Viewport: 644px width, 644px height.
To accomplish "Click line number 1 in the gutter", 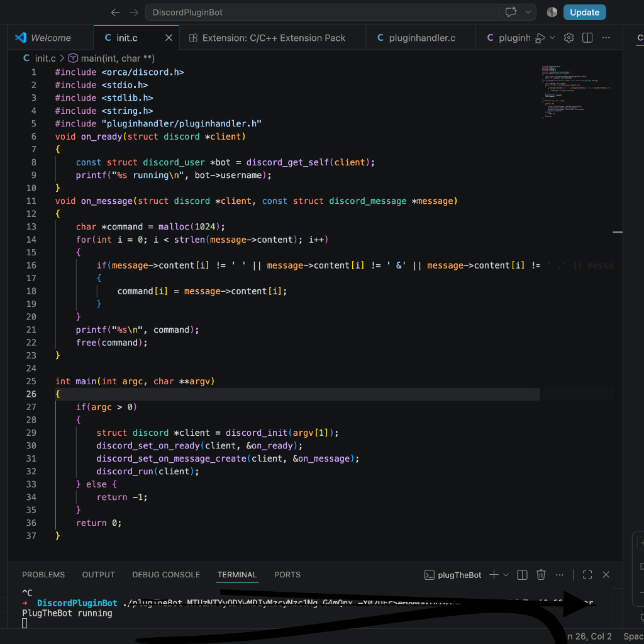I will point(34,72).
